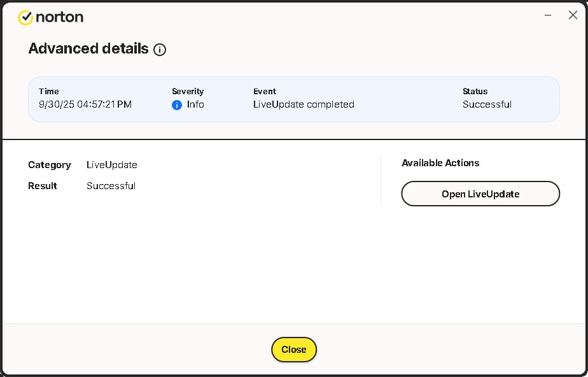Close the window using the X icon
The image size is (588, 377).
(x=572, y=15)
